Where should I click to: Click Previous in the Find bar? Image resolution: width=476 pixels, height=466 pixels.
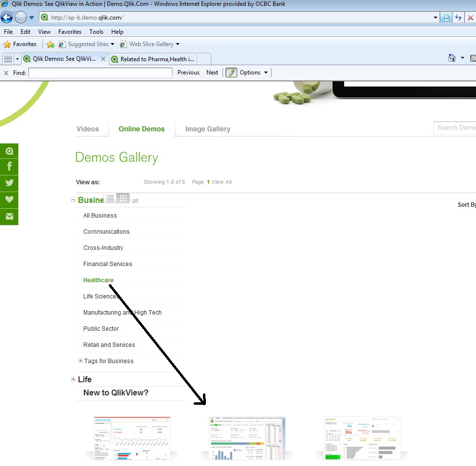point(188,73)
